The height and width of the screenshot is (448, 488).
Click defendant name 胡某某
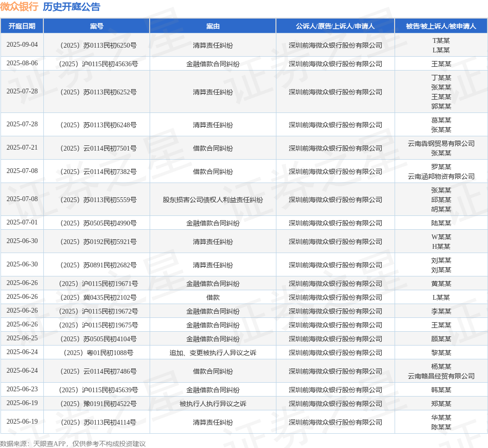click(441, 210)
